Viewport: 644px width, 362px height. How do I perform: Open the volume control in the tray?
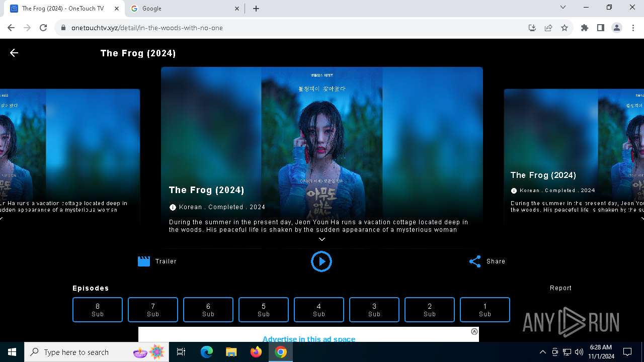579,352
